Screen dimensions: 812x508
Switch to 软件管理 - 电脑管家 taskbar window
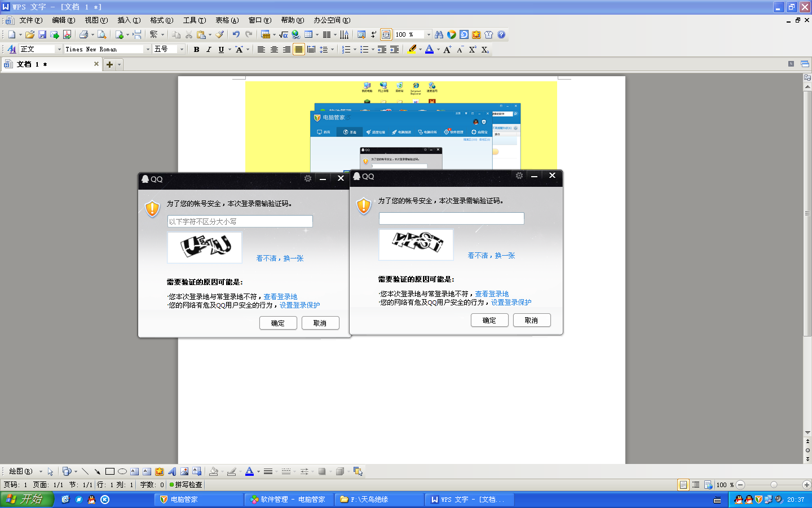pos(288,500)
